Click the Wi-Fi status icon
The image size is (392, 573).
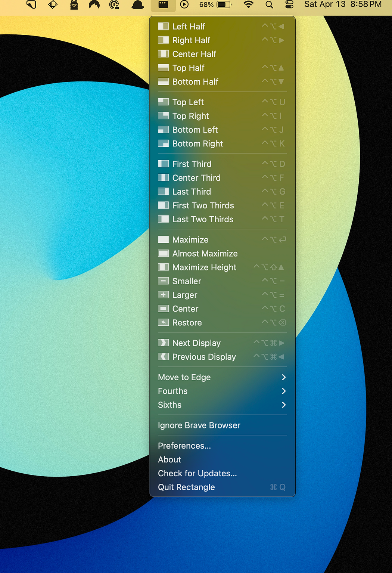point(248,4)
